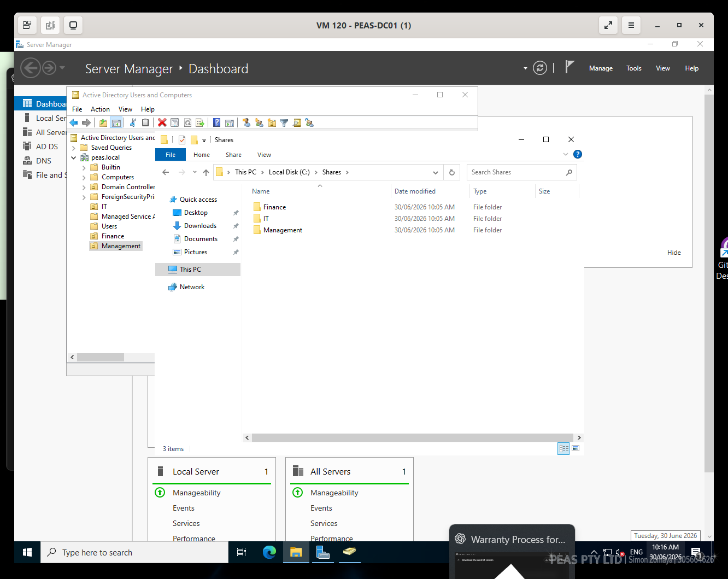Select This PC in Explorer navigation pane
728x579 pixels.
[x=198, y=270]
